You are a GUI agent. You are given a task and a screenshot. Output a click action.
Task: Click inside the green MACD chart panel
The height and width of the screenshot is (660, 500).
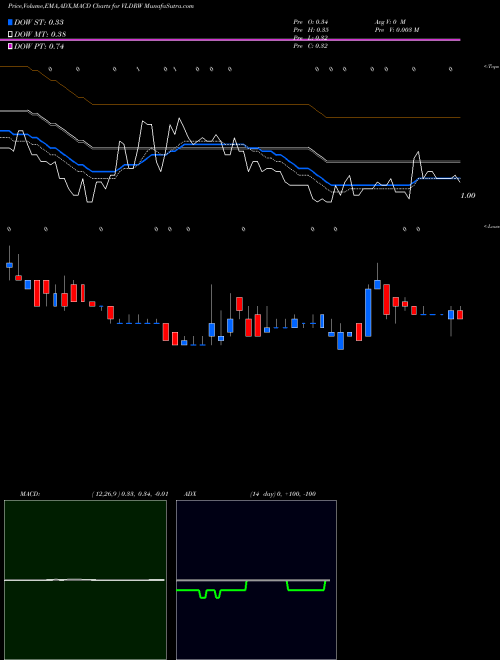pyautogui.click(x=85, y=580)
